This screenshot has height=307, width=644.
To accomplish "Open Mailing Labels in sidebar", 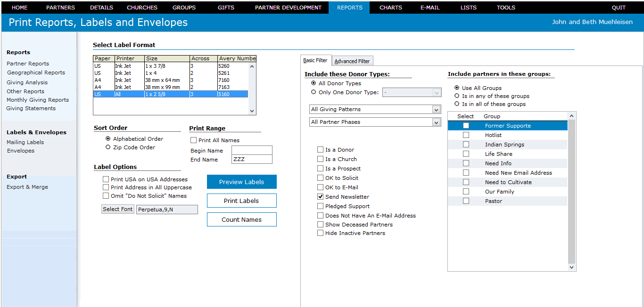I will [x=25, y=142].
